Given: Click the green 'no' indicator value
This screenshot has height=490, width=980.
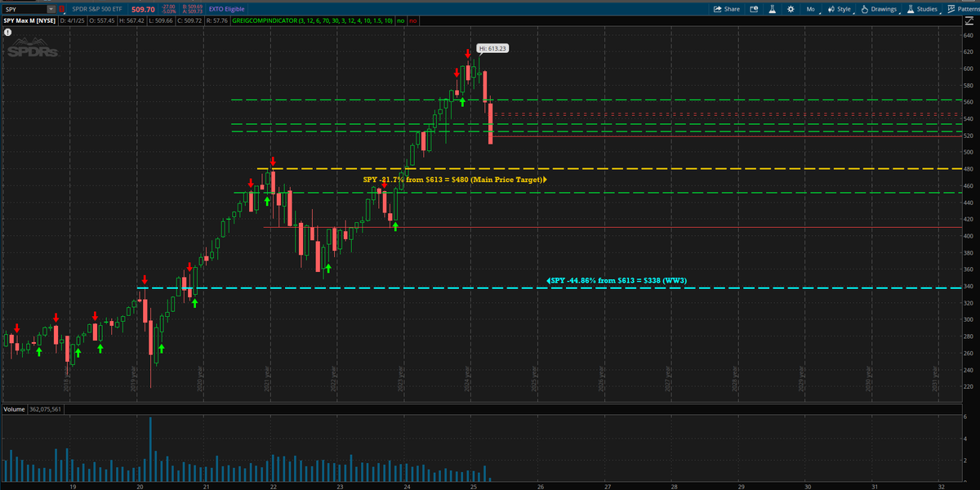Looking at the screenshot, I should pyautogui.click(x=400, y=20).
